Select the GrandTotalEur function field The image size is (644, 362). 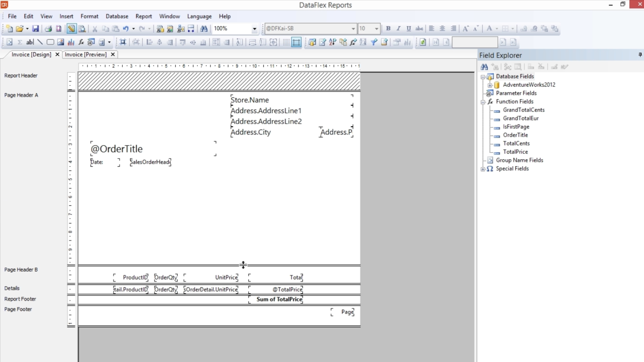pyautogui.click(x=521, y=118)
